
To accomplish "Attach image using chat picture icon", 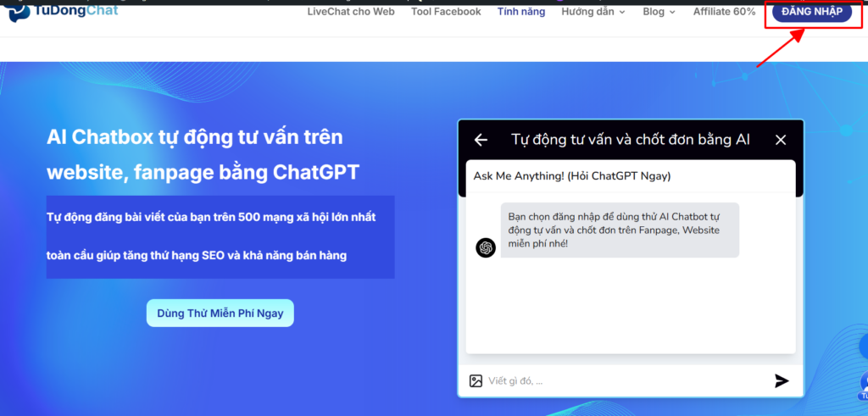I will click(x=476, y=380).
